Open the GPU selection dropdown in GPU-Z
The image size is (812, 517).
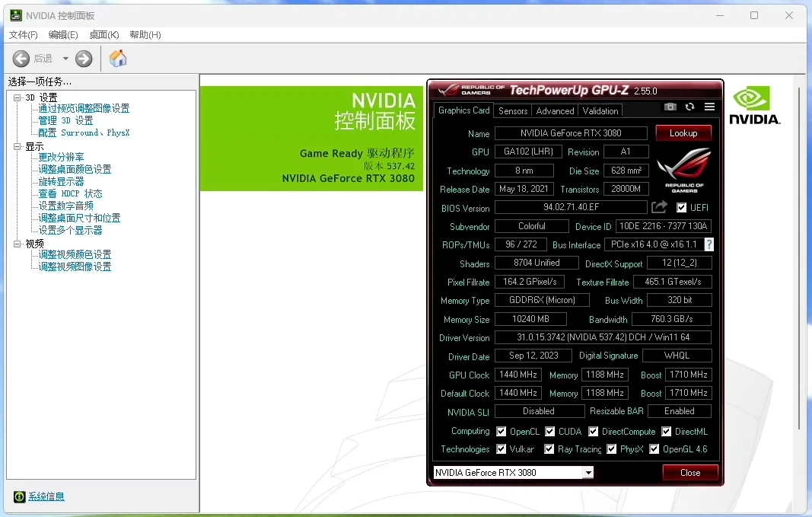[x=588, y=472]
